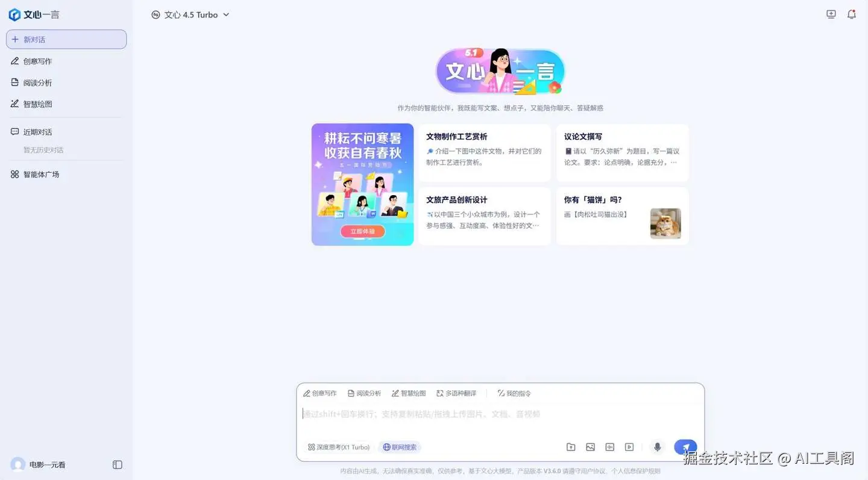The image size is (868, 480).
Task: Open the 议论文撰写 prompt card
Action: click(x=622, y=153)
